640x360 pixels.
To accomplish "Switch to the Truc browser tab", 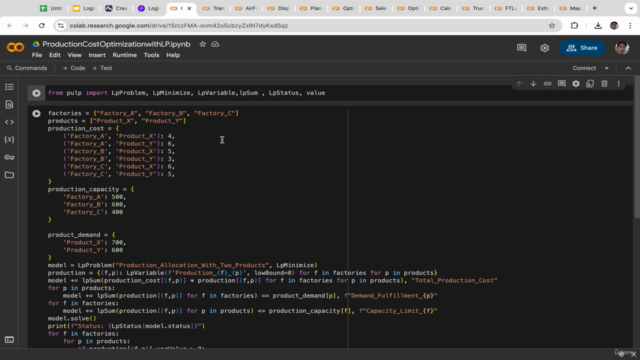I will click(473, 8).
